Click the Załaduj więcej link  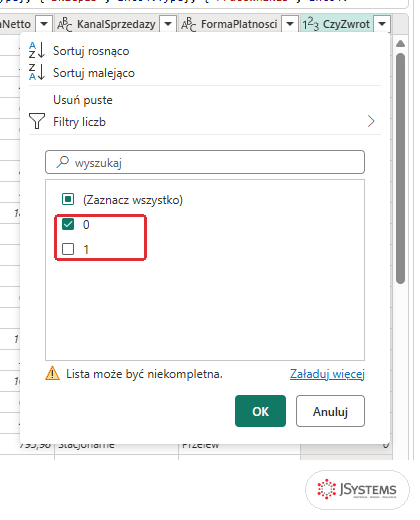click(x=327, y=374)
